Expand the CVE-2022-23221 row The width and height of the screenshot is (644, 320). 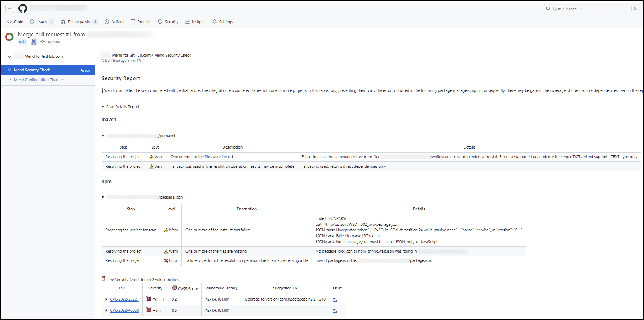point(107,299)
